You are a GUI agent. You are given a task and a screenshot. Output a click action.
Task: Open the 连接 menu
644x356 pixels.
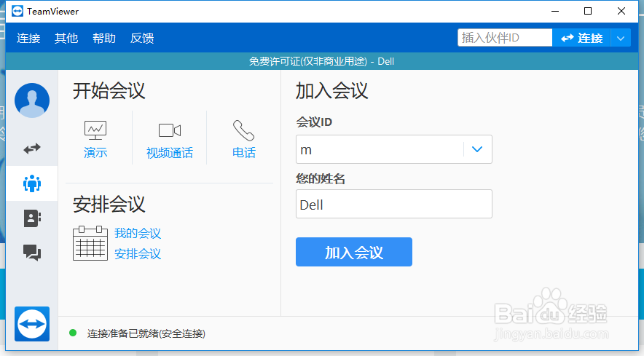28,38
